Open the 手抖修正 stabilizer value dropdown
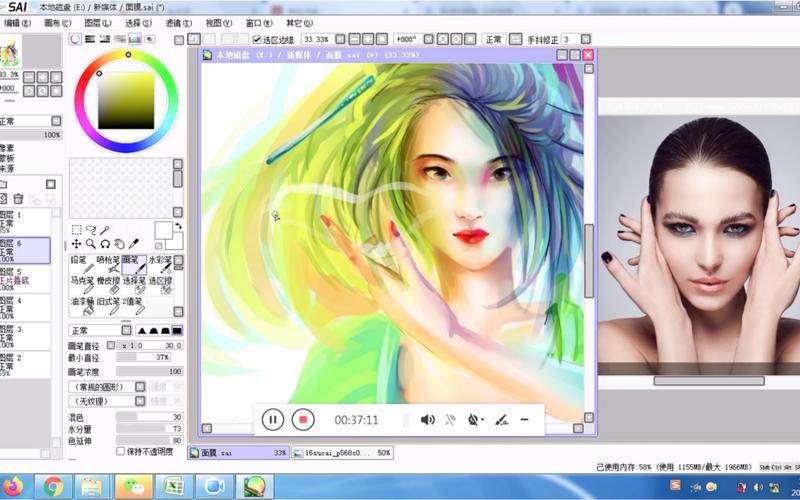 (x=583, y=40)
